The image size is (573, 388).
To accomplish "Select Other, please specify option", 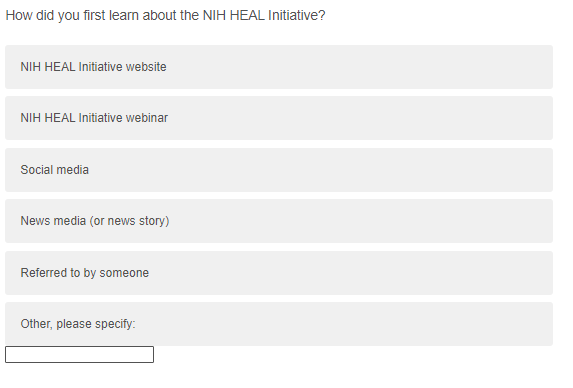I will [x=279, y=324].
